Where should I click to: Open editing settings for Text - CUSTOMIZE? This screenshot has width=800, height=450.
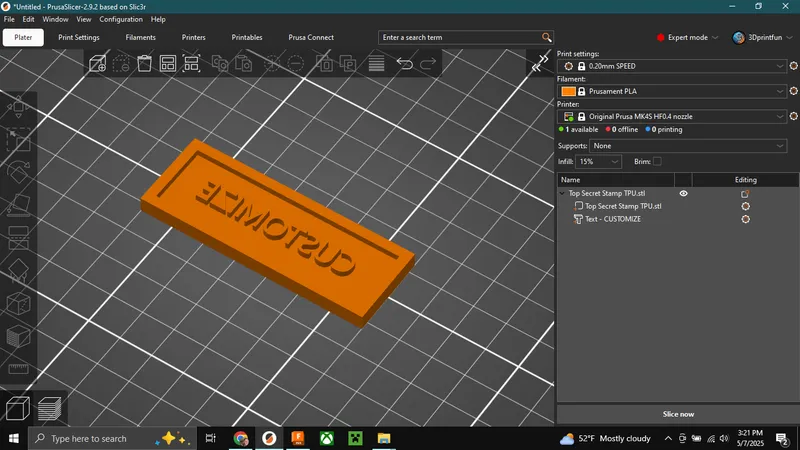pos(745,219)
